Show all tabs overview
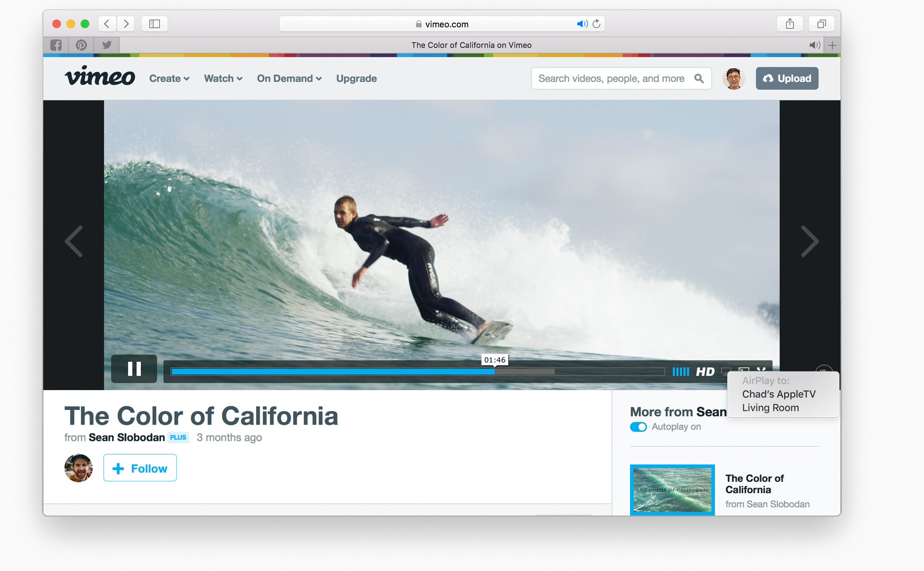Image resolution: width=924 pixels, height=571 pixels. [822, 24]
